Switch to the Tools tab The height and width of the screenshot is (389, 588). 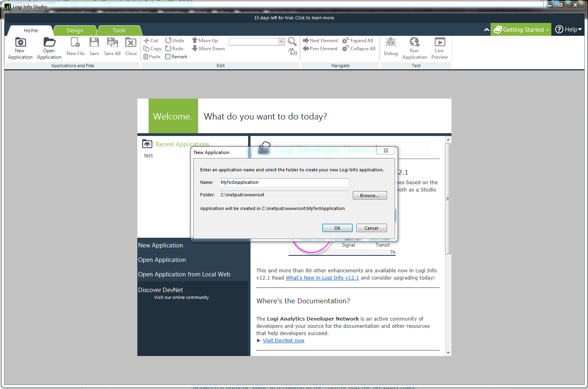(x=119, y=31)
